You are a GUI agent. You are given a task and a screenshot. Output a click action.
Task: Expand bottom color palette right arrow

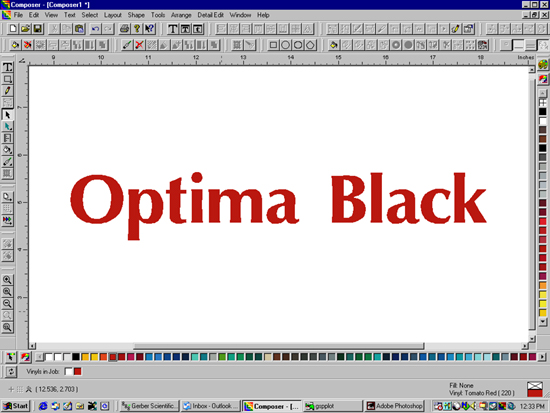[542, 357]
